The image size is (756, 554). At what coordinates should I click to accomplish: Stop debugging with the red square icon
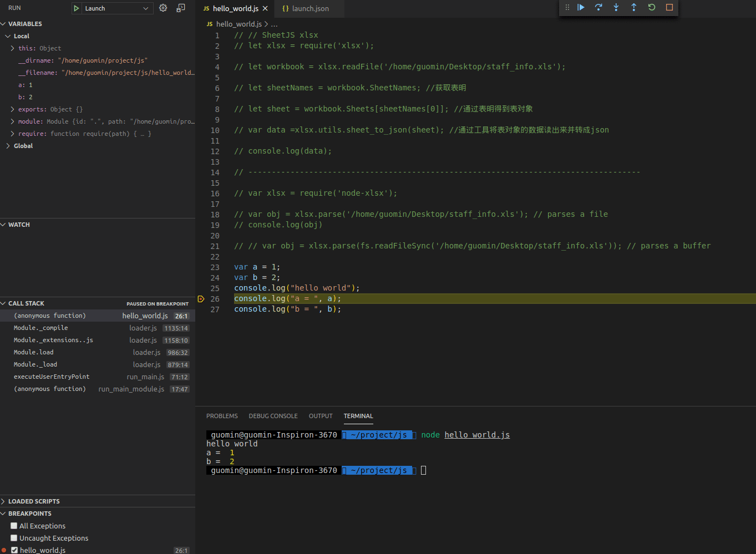(669, 8)
